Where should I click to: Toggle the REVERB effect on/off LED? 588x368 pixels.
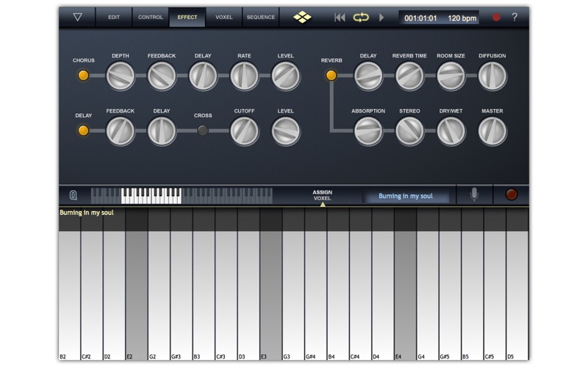[331, 76]
